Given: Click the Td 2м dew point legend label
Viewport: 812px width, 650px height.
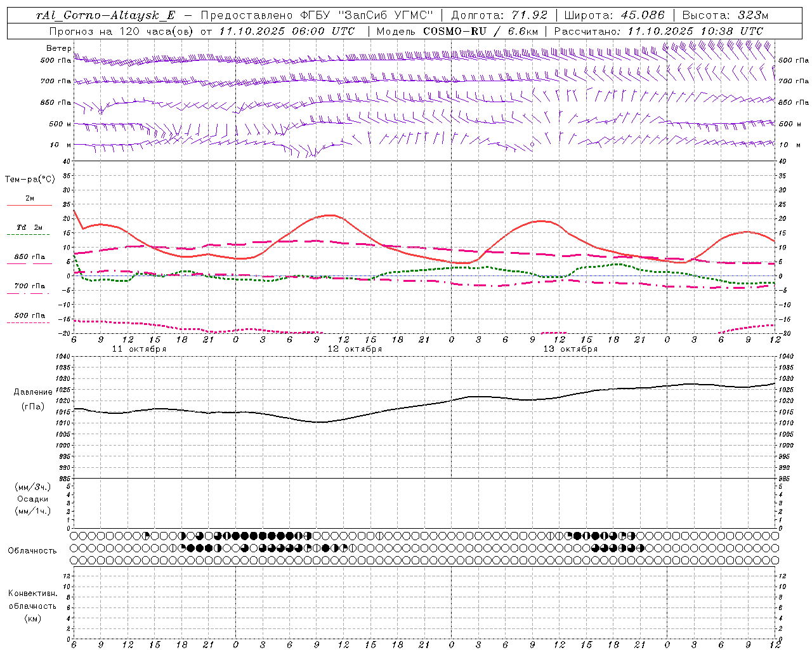Looking at the screenshot, I should pyautogui.click(x=30, y=227).
